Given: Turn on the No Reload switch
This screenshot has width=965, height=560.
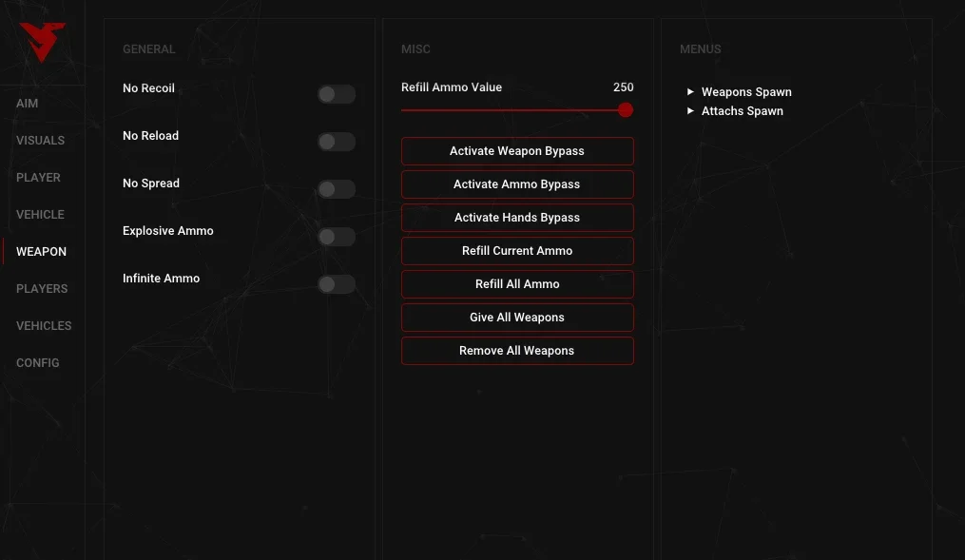Looking at the screenshot, I should click(x=336, y=142).
